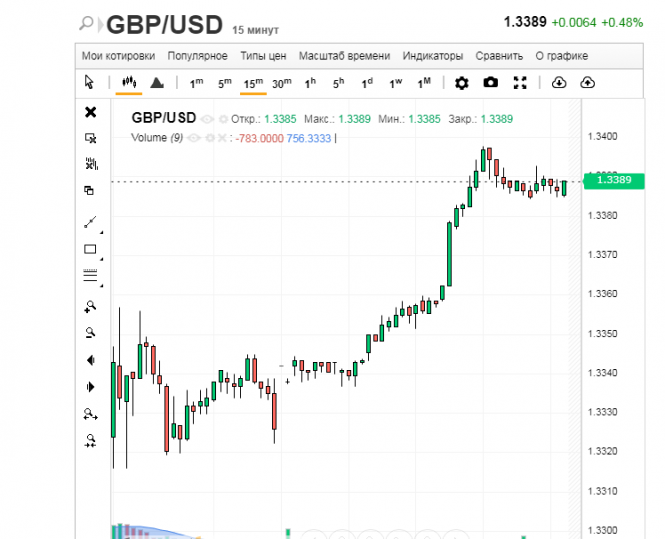Select the 1 hour timeframe
665x539 pixels.
pyautogui.click(x=310, y=83)
